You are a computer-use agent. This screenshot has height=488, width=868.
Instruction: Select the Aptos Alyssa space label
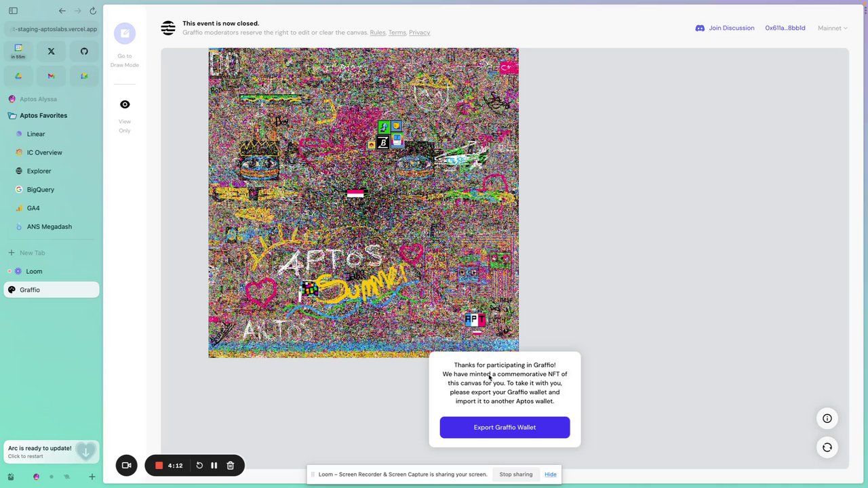coord(38,99)
